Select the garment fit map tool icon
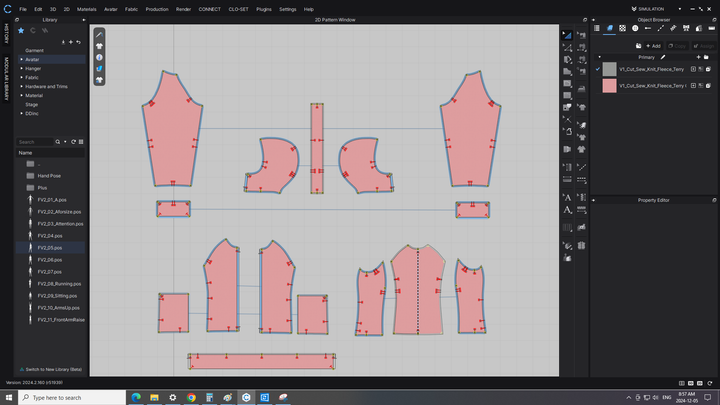Viewport: 720px width, 405px height. (x=99, y=80)
